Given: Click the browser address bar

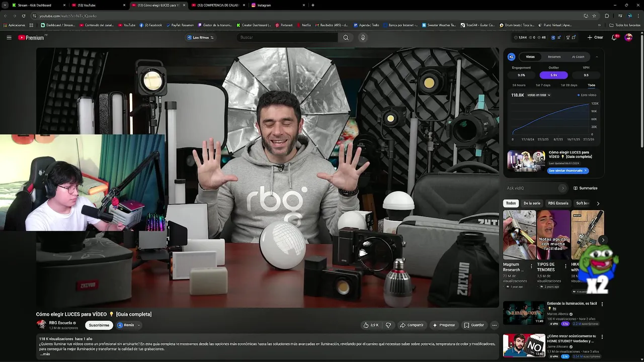Looking at the screenshot, I should click(302, 16).
